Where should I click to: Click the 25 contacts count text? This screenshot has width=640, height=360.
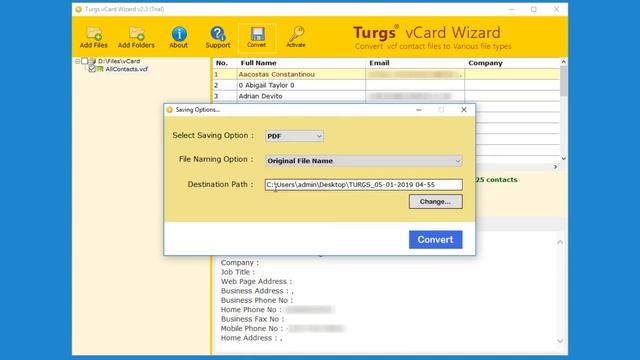(496, 180)
